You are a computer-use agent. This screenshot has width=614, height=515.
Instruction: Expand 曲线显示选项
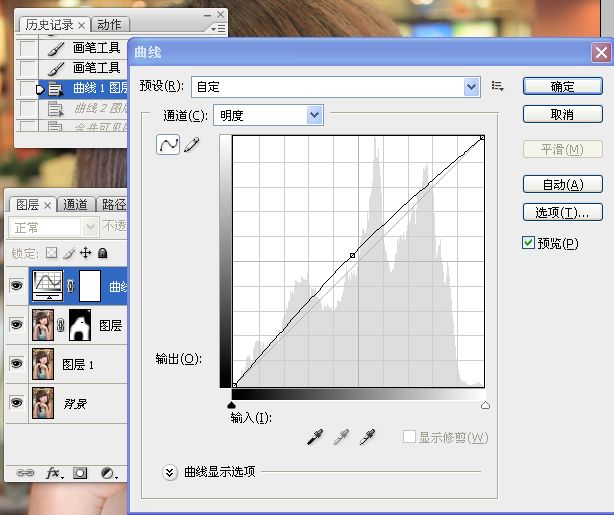coord(169,472)
